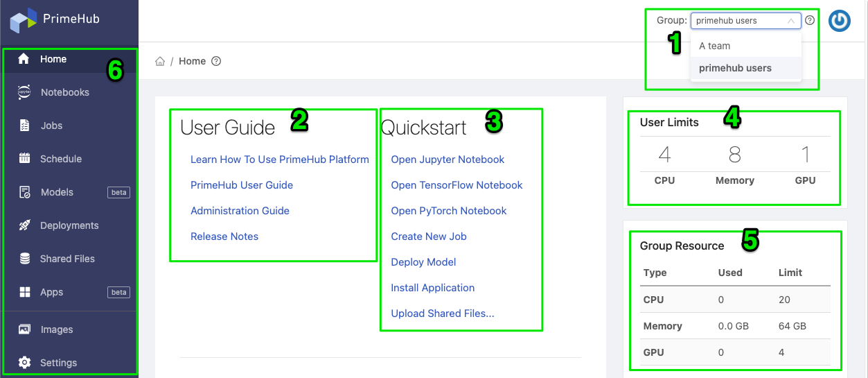
Task: Open Deployments in sidebar
Action: tap(69, 225)
